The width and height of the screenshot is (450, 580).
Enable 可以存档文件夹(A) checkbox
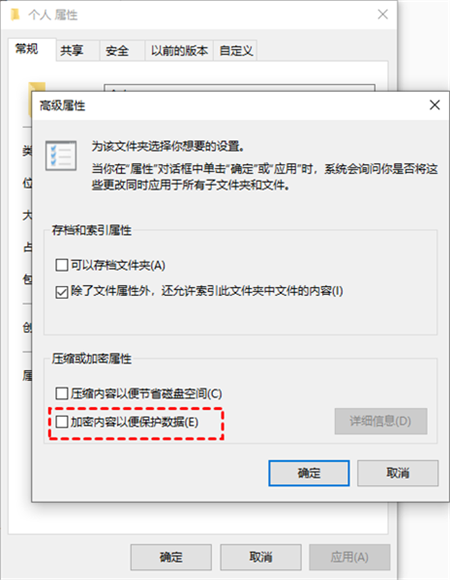[x=61, y=265]
